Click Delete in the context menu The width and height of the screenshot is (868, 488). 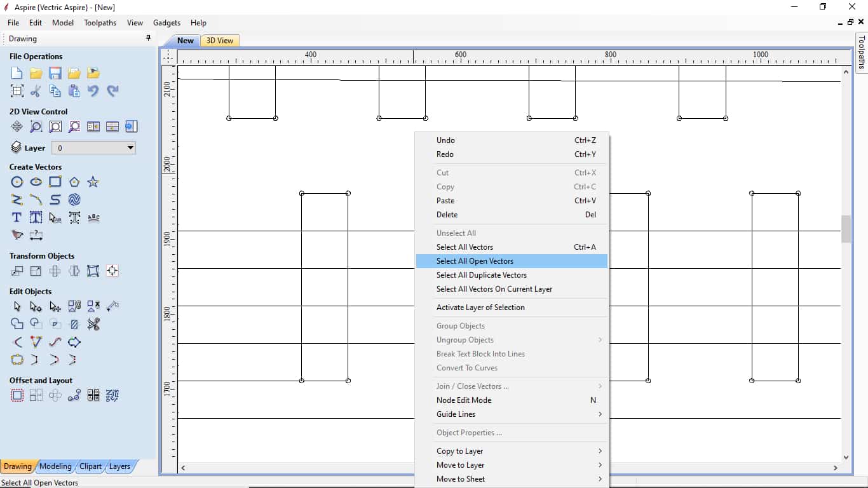point(512,215)
